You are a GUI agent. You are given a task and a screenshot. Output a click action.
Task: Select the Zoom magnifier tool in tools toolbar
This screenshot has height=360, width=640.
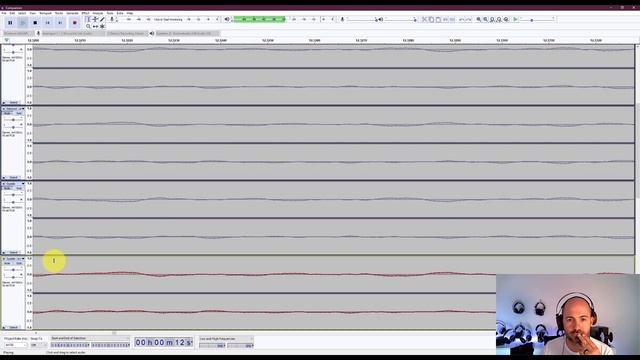tap(88, 26)
